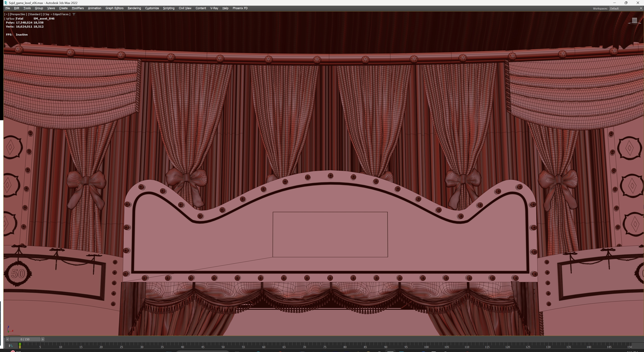
Task: Open the Perspective viewport label menu
Action: [x=18, y=14]
